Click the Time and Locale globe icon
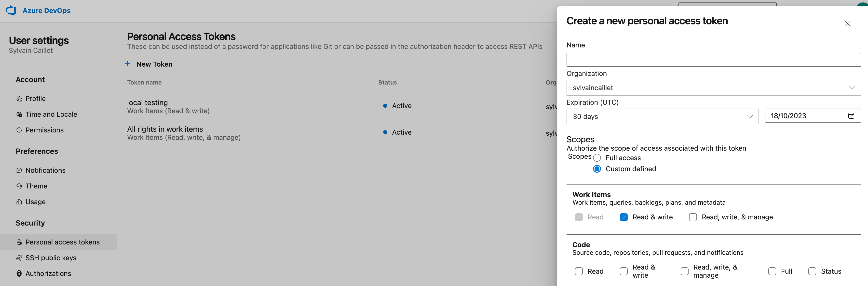868x286 pixels. [19, 115]
